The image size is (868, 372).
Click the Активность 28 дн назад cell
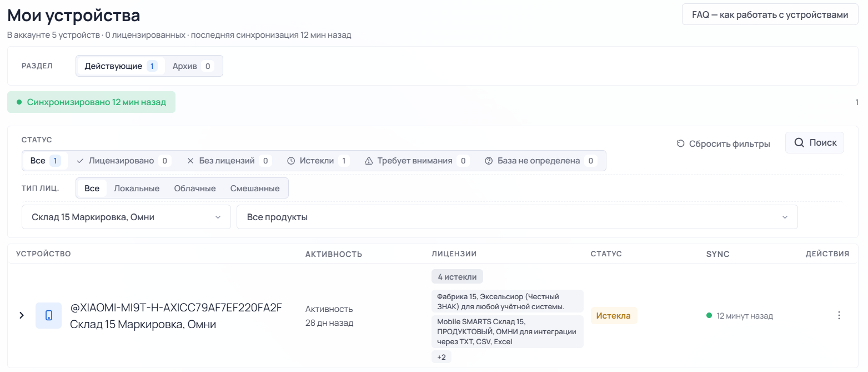point(329,316)
